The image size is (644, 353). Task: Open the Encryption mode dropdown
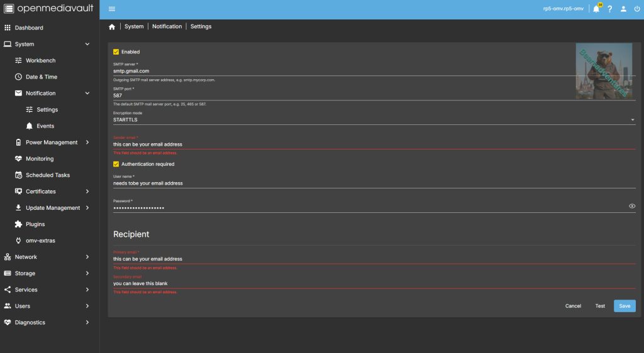tap(374, 119)
